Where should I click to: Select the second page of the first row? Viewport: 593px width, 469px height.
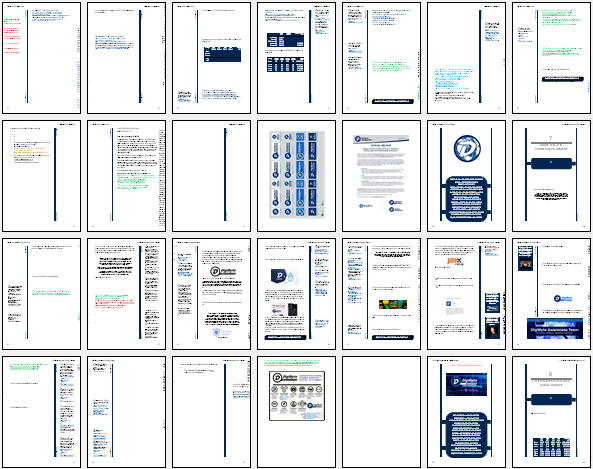pos(126,58)
